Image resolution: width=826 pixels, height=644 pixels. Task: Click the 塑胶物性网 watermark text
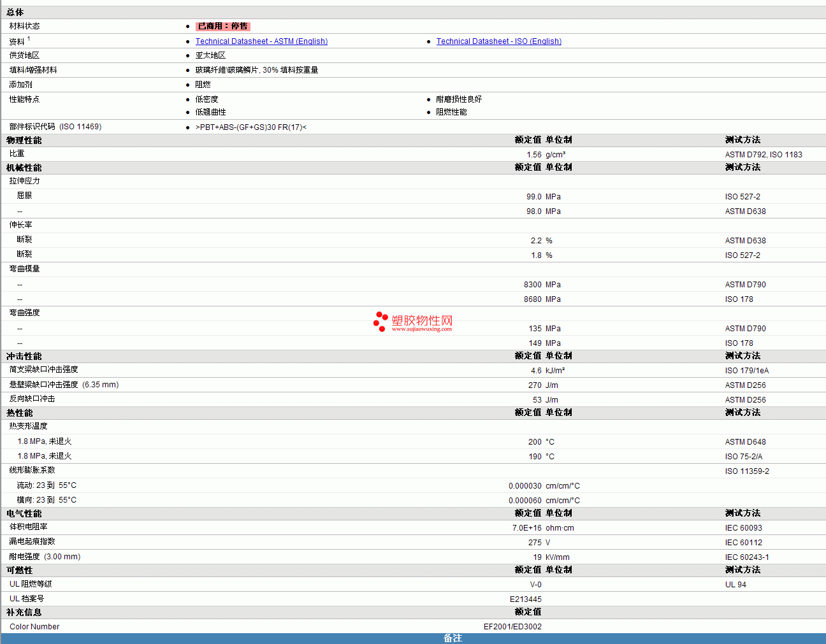(422, 320)
